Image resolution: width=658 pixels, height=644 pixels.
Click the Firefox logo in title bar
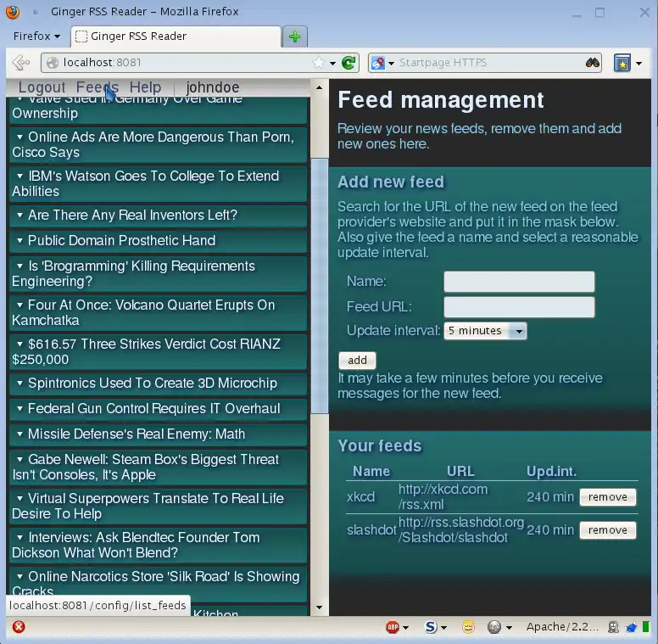[13, 11]
